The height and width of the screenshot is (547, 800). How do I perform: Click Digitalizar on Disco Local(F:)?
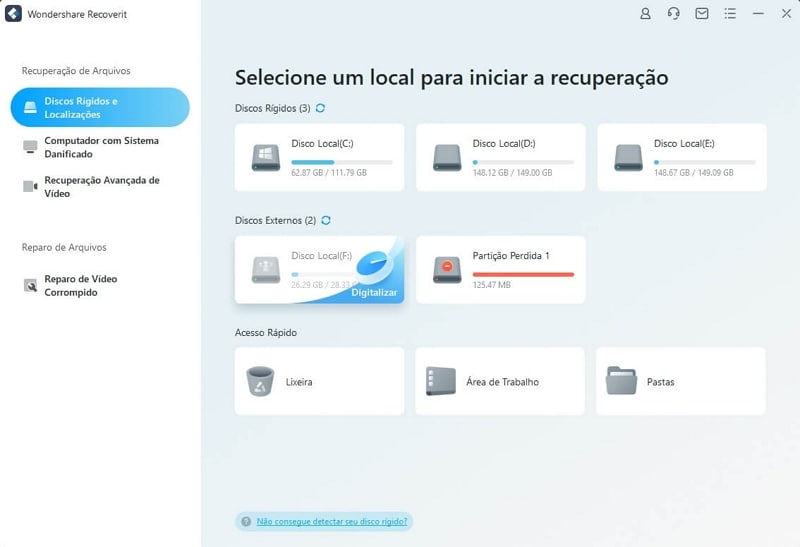(374, 292)
